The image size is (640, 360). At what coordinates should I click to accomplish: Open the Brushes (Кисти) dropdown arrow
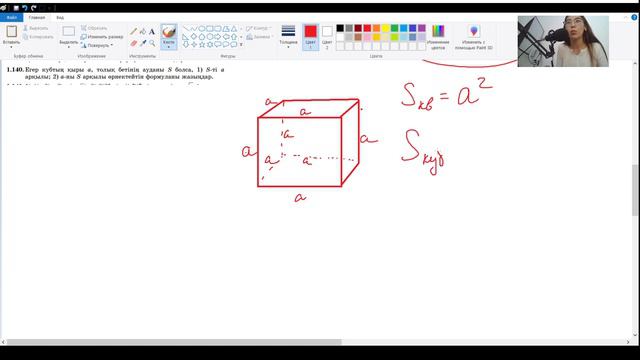click(x=169, y=47)
